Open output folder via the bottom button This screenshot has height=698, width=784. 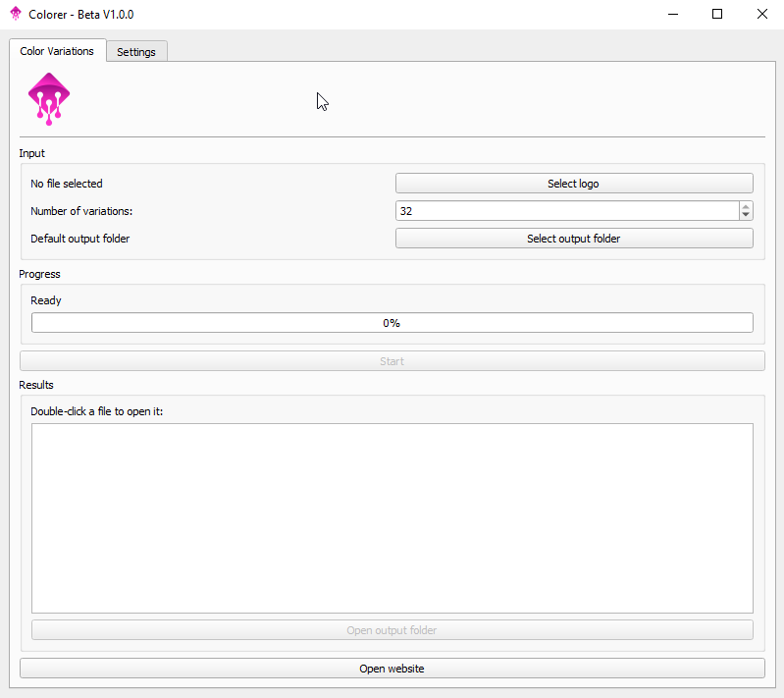pyautogui.click(x=392, y=630)
